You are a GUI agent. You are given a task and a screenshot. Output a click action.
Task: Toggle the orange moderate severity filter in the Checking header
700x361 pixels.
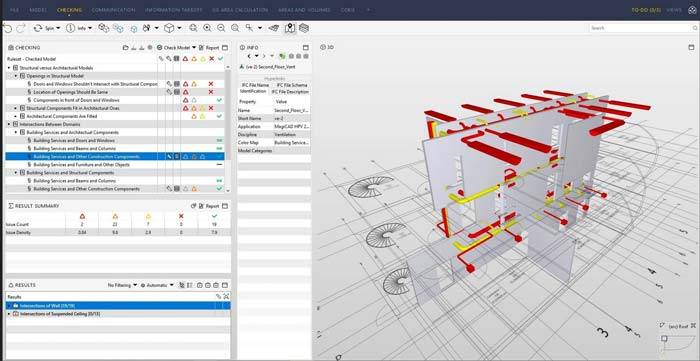click(194, 59)
